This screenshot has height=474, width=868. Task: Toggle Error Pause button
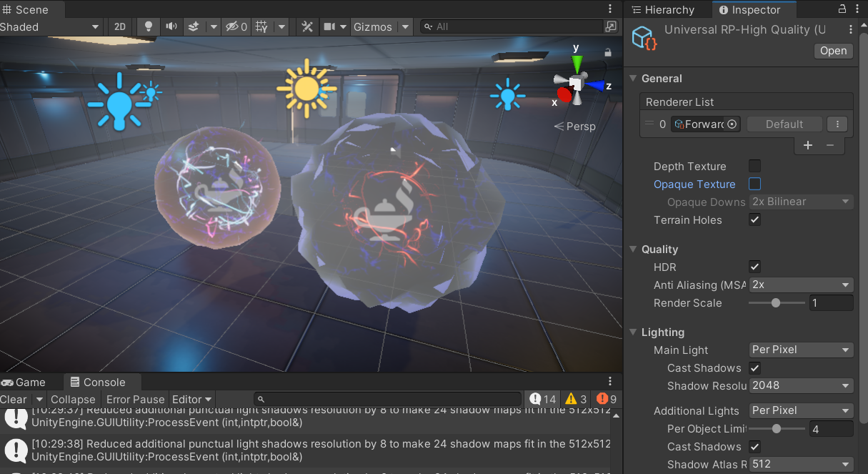click(135, 400)
